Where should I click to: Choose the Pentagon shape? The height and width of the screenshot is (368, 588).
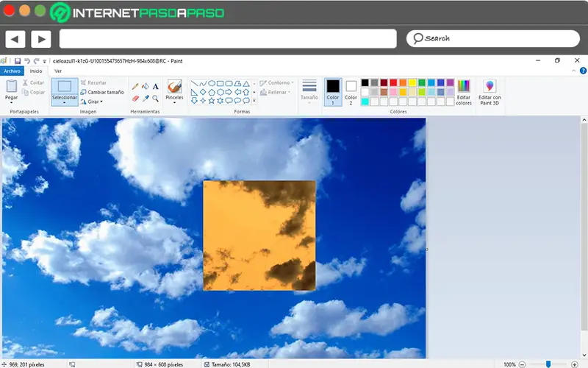pyautogui.click(x=212, y=92)
